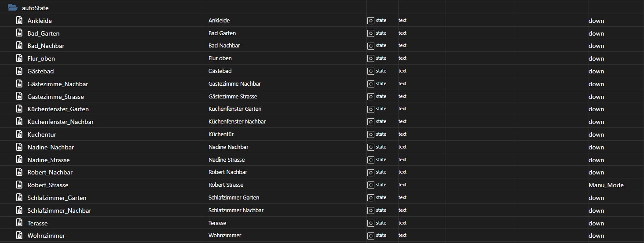Click the Manu_Mode value of Robert_Strasse
The width and height of the screenshot is (644, 243).
click(x=606, y=185)
